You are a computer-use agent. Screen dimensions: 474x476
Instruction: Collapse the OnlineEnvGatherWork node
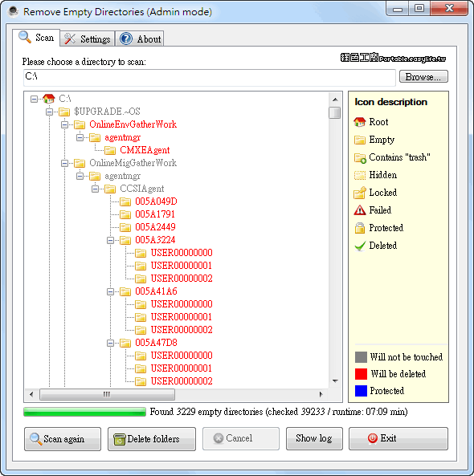point(64,124)
